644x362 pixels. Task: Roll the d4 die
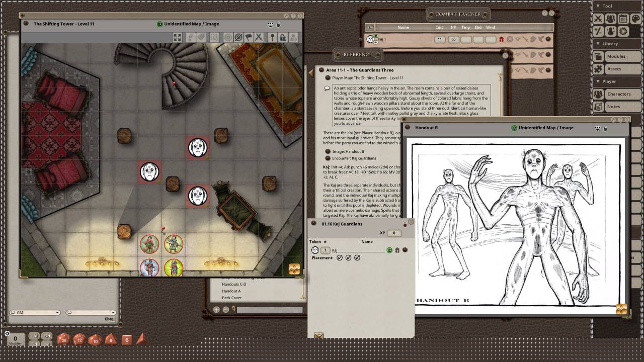tap(141, 339)
